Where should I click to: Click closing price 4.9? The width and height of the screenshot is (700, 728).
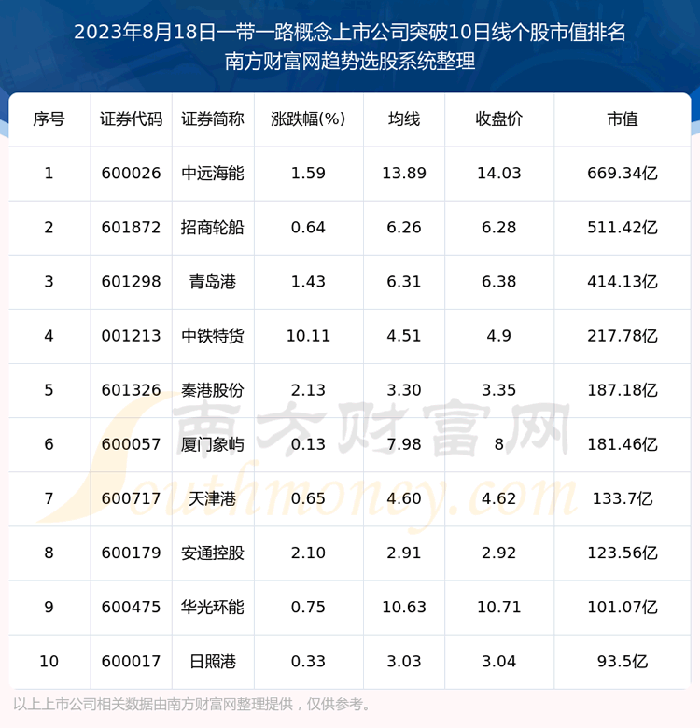point(499,336)
